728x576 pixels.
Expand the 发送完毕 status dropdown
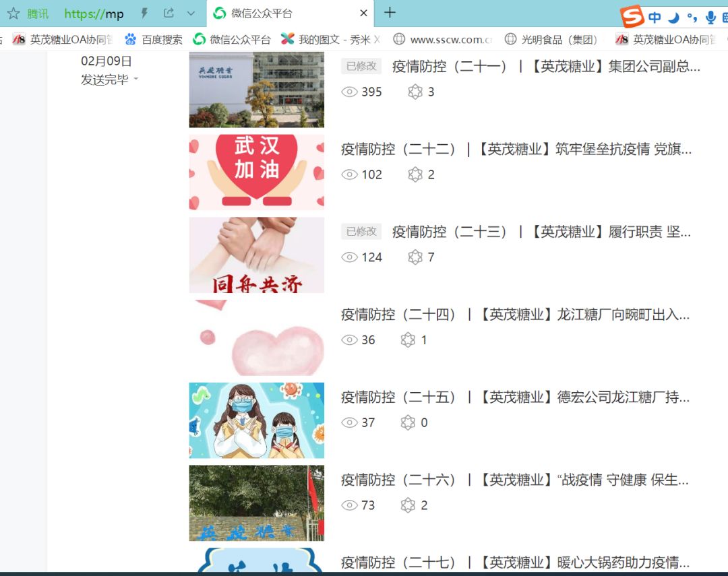click(x=109, y=79)
